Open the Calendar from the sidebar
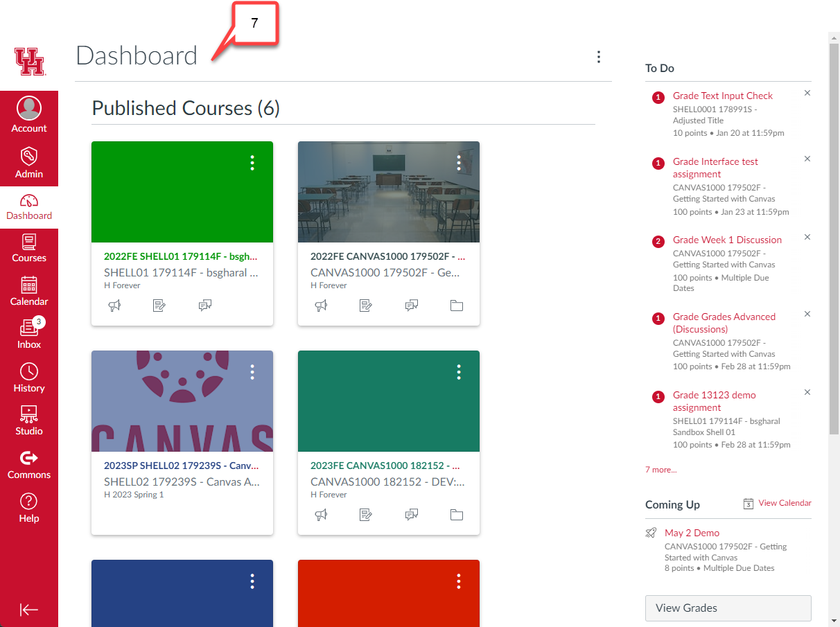Screen dimensions: 840x627 pyautogui.click(x=29, y=292)
